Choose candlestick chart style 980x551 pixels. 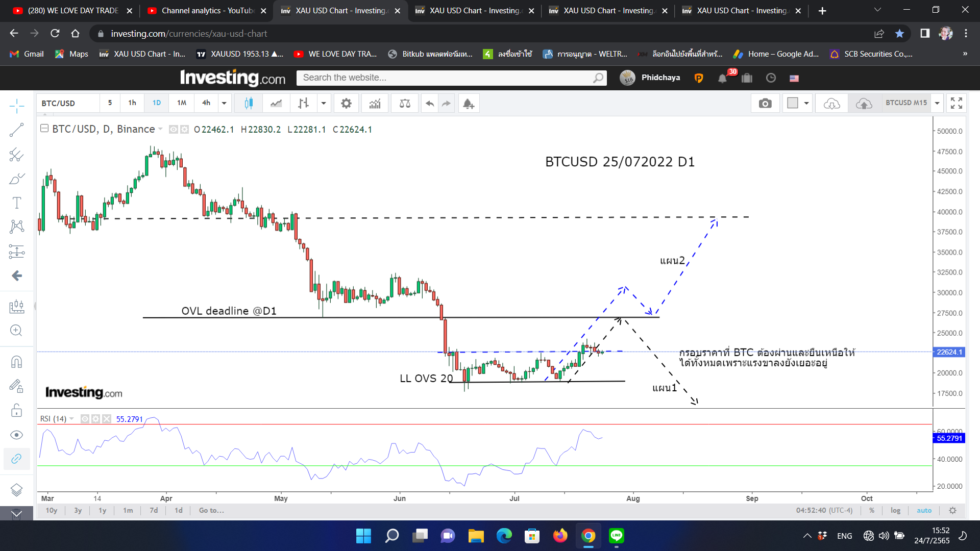tap(249, 103)
